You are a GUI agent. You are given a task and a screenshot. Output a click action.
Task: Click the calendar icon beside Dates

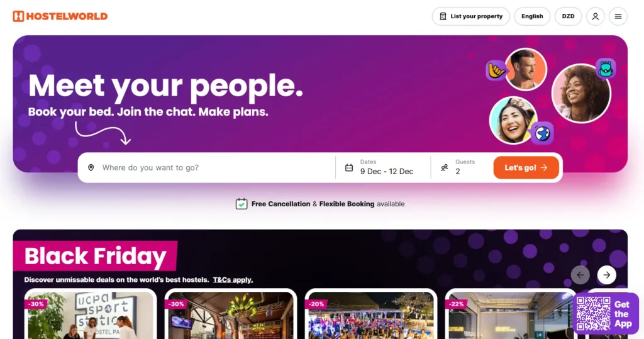[349, 168]
